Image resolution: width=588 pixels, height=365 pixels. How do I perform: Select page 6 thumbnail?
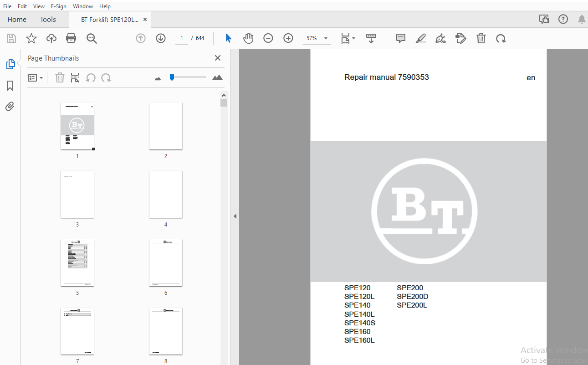point(166,263)
